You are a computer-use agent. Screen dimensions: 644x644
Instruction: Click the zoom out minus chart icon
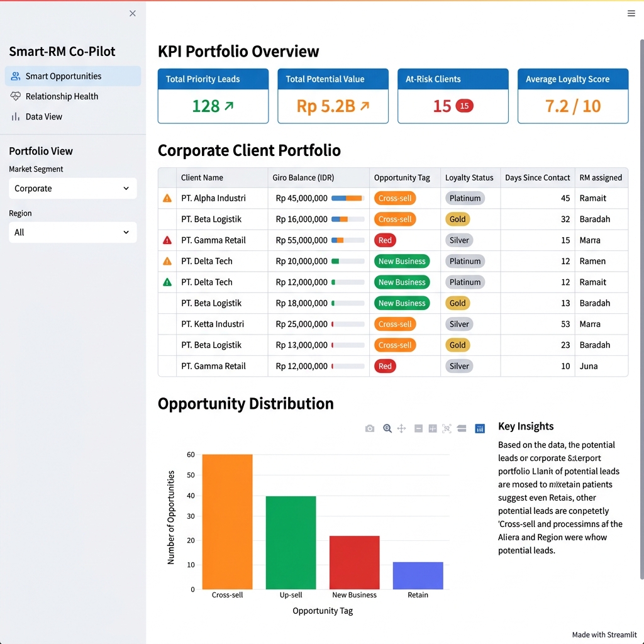click(x=418, y=428)
